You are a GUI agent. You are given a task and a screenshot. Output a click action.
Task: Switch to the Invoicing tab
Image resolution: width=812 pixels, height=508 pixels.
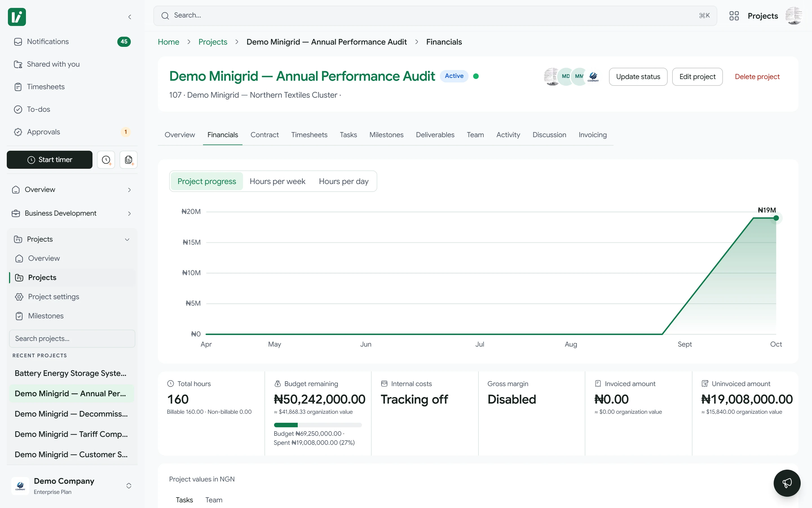[x=592, y=135]
